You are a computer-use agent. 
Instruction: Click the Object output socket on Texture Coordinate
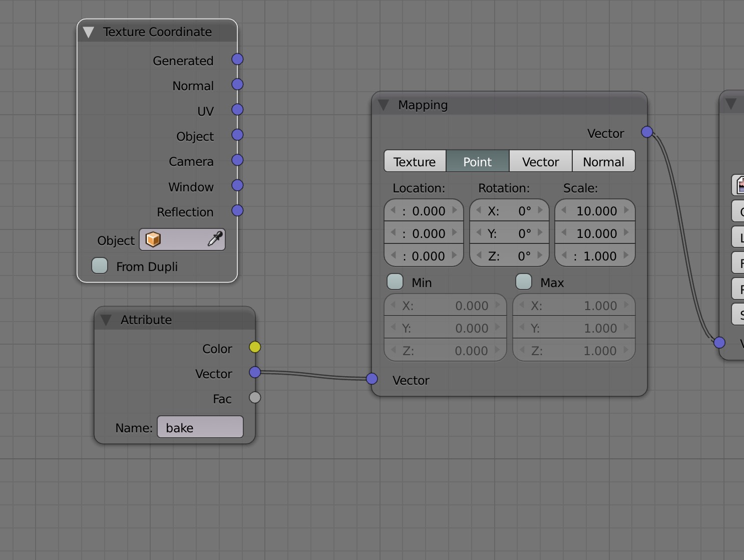click(237, 135)
